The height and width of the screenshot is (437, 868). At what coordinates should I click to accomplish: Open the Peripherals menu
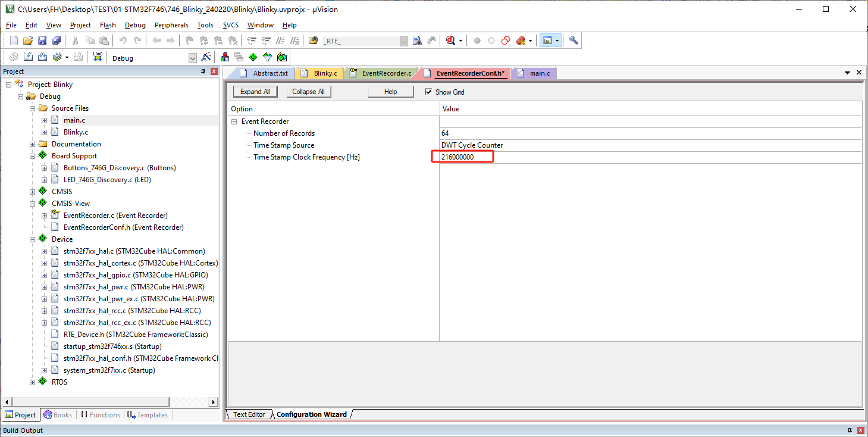coord(171,25)
